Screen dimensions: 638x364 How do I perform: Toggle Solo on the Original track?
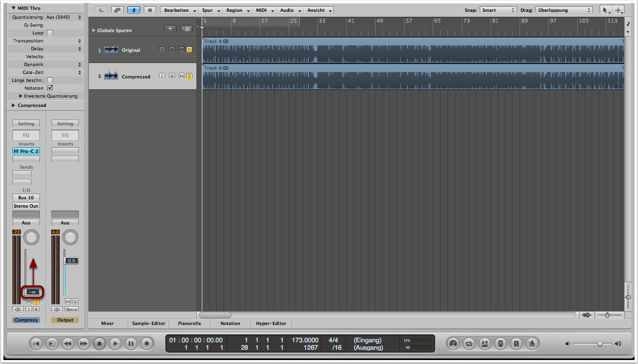189,50
